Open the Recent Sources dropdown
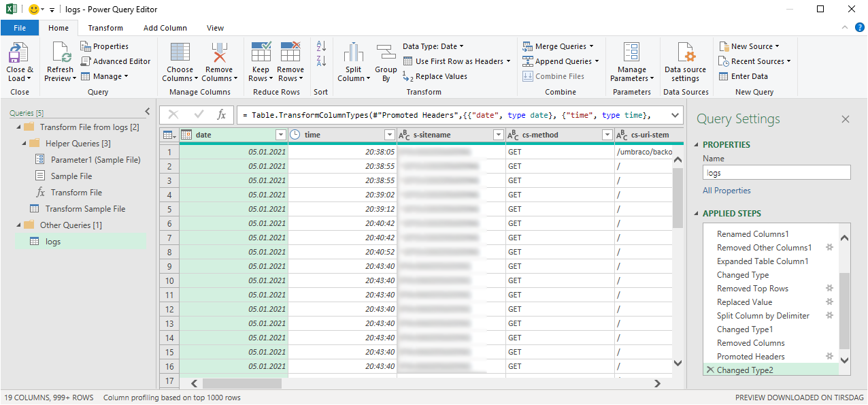Image resolution: width=868 pixels, height=405 pixels. click(x=755, y=61)
